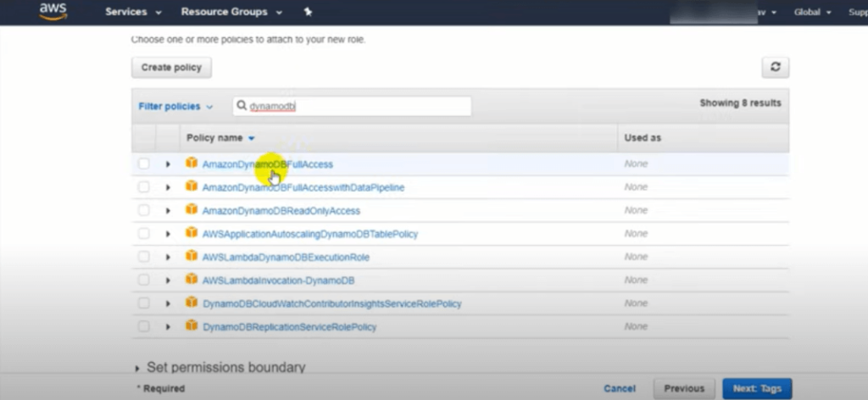This screenshot has width=868, height=400.
Task: Open the AmazonDynamoDBFullAccesswithDataPipeline link
Action: pyautogui.click(x=303, y=187)
